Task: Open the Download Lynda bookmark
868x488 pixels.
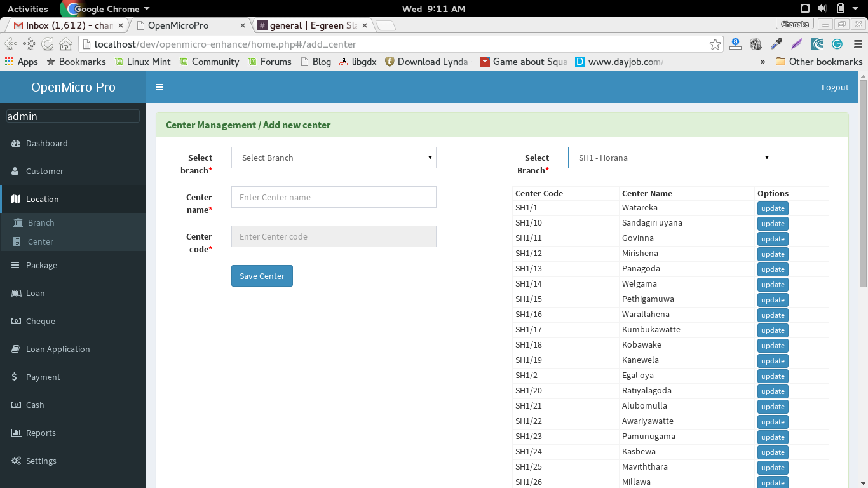Action: click(x=426, y=62)
